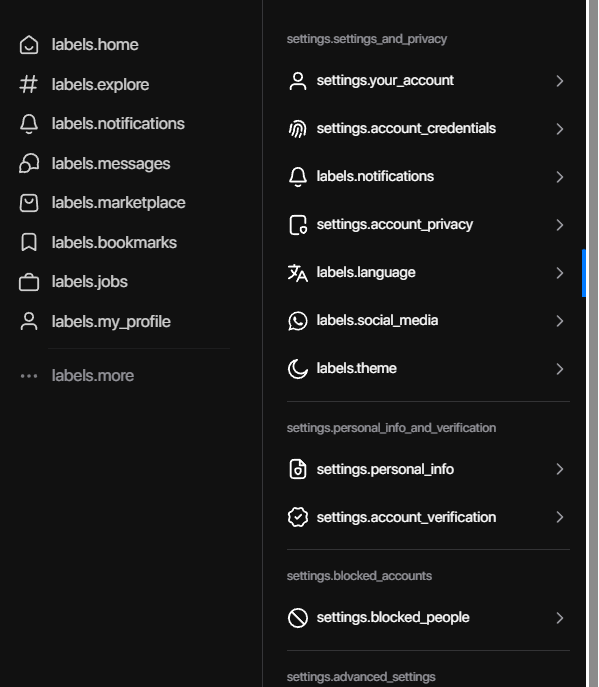This screenshot has height=687, width=599.
Task: Open labels.more with three dots
Action: coord(77,376)
